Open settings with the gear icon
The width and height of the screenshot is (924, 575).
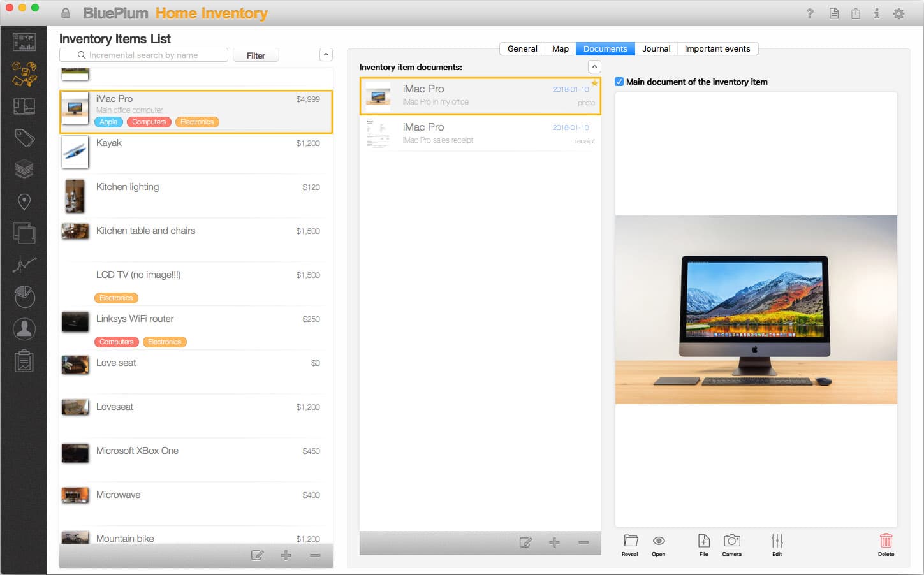(899, 13)
